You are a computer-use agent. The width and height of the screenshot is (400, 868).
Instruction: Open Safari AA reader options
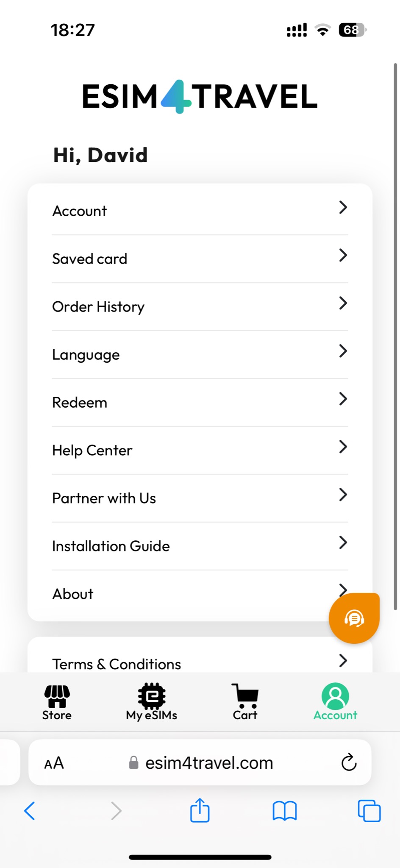(54, 763)
